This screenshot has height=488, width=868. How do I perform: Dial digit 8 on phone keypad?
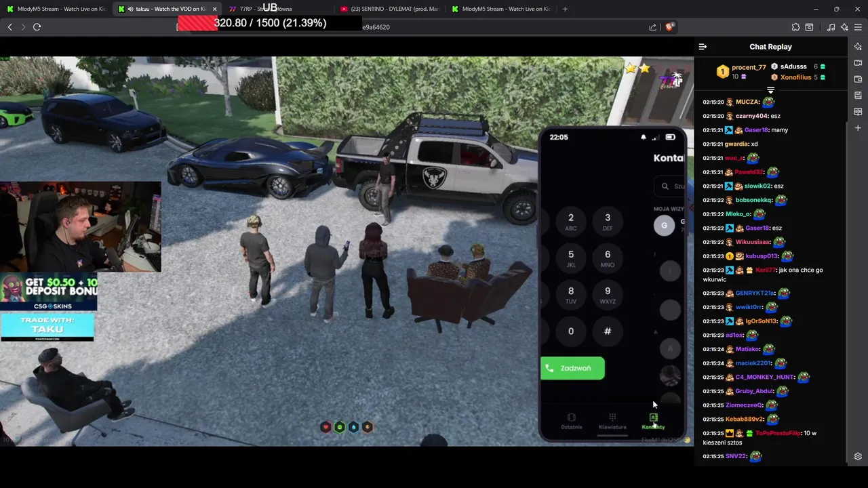(571, 295)
